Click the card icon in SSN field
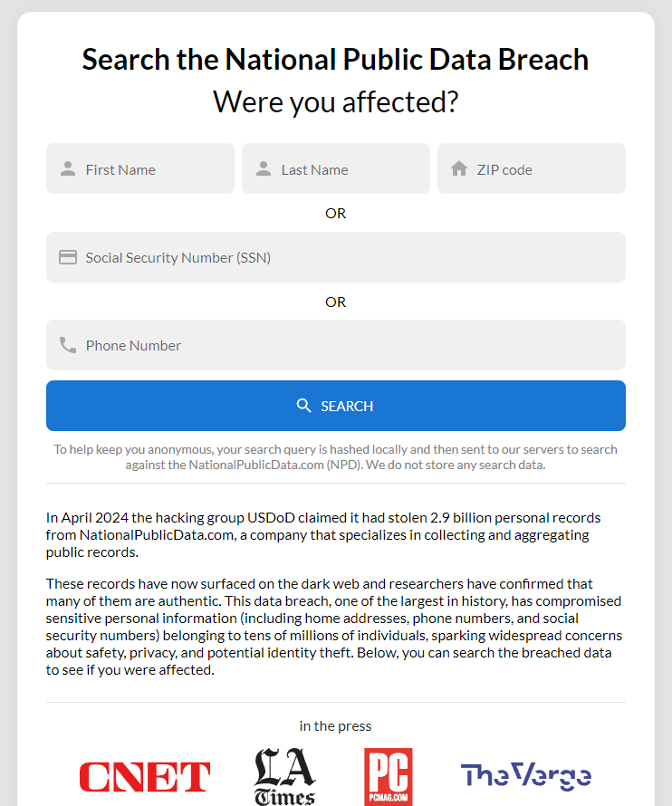The image size is (672, 806). 68,257
